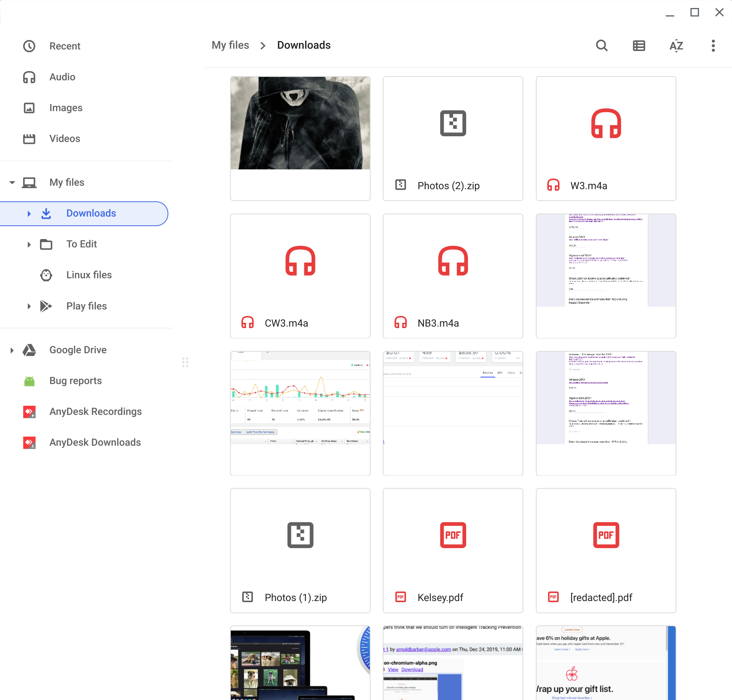Image resolution: width=732 pixels, height=700 pixels.
Task: Expand the Downloads folder tree
Action: (29, 214)
